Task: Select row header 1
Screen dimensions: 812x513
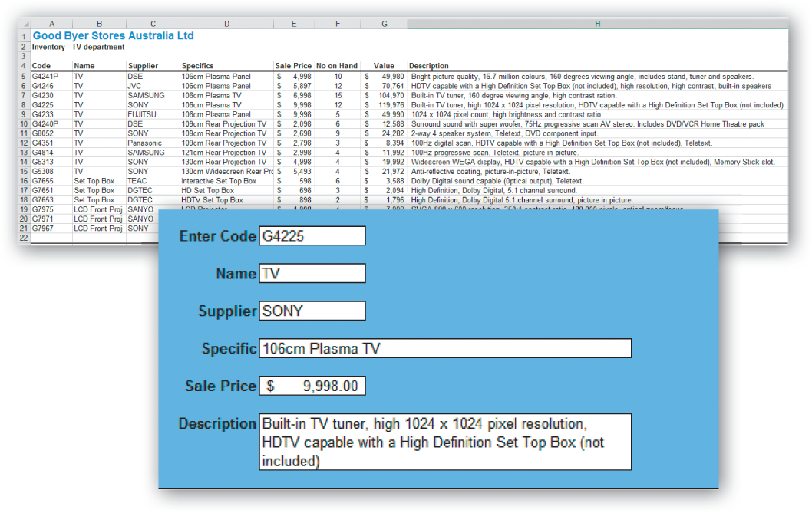Action: tap(24, 36)
